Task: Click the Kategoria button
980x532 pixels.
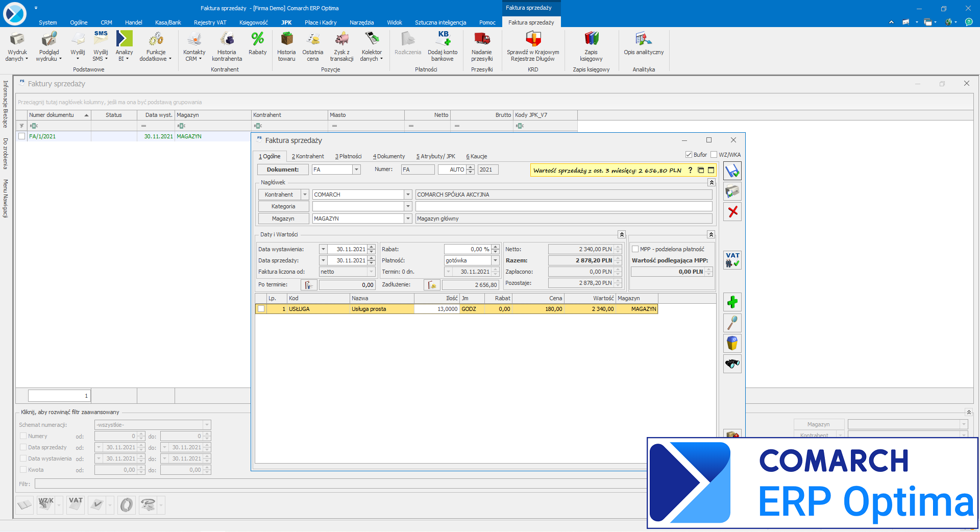Action: [x=283, y=206]
